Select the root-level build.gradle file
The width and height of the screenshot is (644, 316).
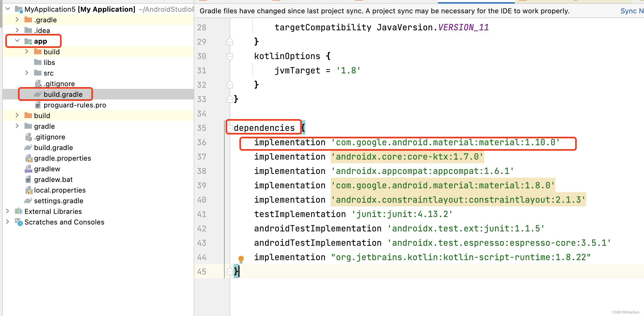(x=53, y=148)
